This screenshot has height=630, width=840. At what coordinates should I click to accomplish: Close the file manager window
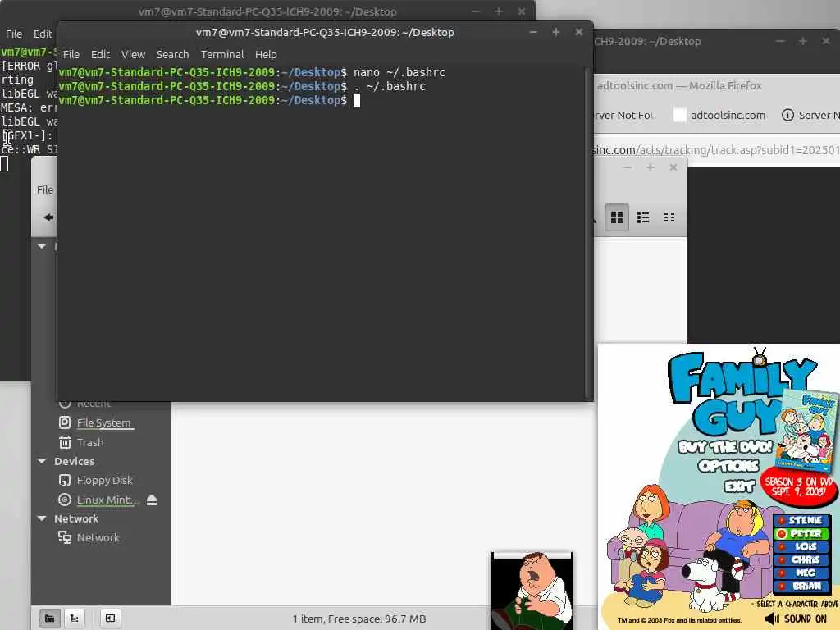point(673,167)
